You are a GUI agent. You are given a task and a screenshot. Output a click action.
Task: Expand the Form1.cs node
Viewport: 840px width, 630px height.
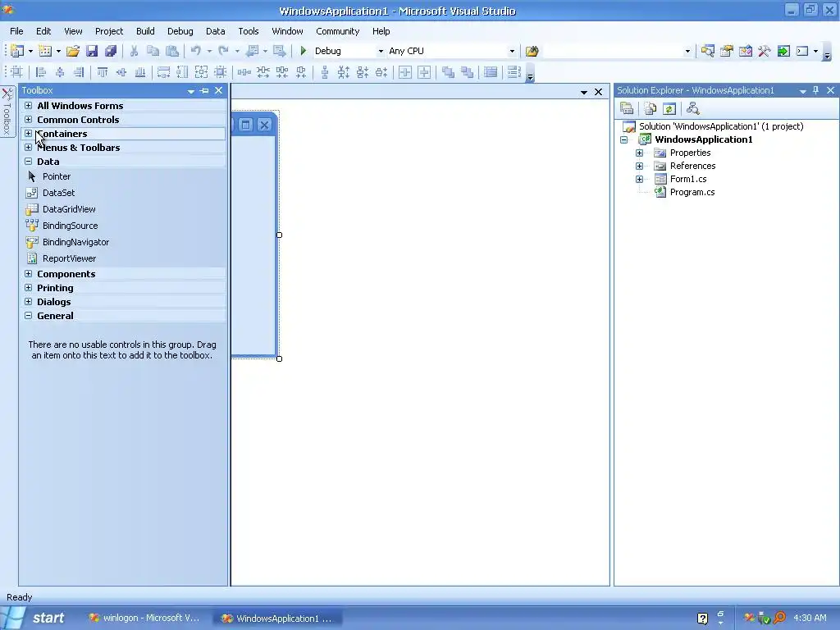[639, 179]
